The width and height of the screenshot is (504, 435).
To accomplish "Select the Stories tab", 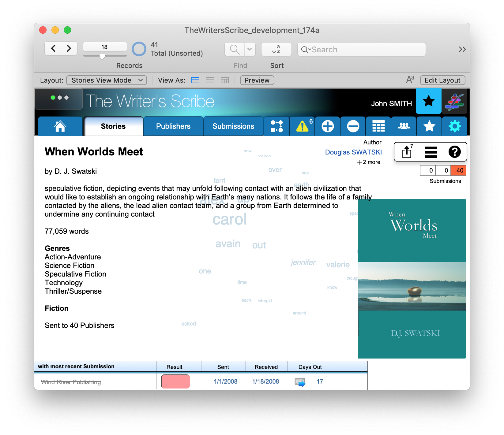I will point(113,126).
